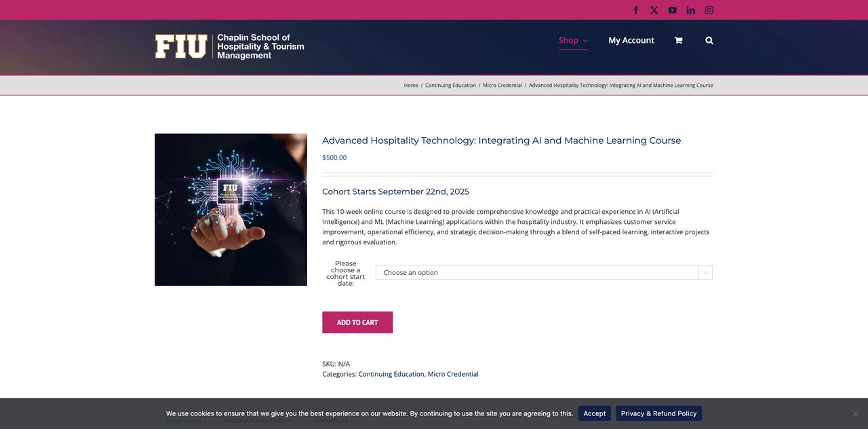Expand the Shop menu dropdown
This screenshot has width=868, height=429.
click(573, 41)
